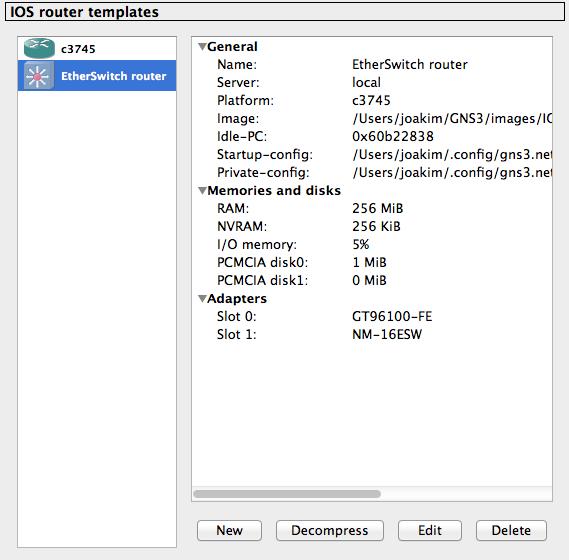Click the New button
This screenshot has width=569, height=560.
[229, 530]
